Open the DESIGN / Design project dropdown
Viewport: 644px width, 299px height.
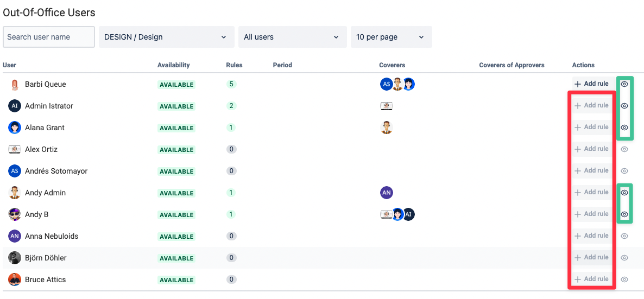166,37
